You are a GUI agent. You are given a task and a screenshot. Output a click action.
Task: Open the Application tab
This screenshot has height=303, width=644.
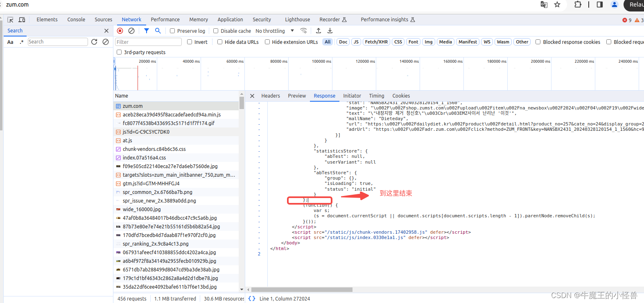(x=230, y=20)
